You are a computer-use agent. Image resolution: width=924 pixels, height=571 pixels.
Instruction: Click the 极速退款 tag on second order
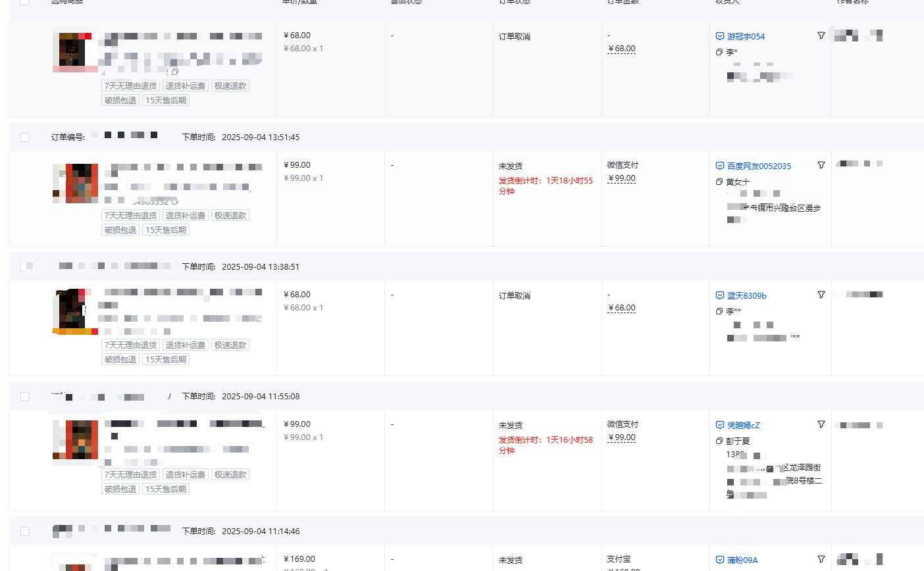[x=230, y=214]
